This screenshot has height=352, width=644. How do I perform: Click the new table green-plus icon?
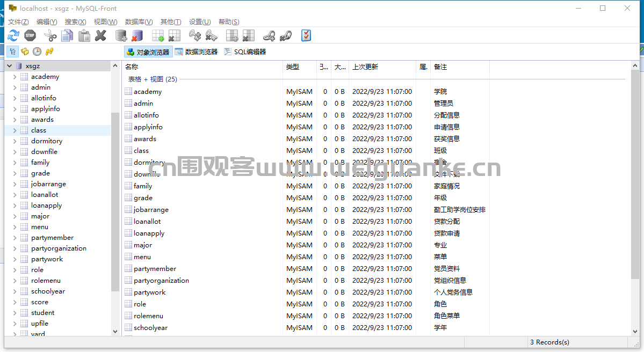click(158, 36)
